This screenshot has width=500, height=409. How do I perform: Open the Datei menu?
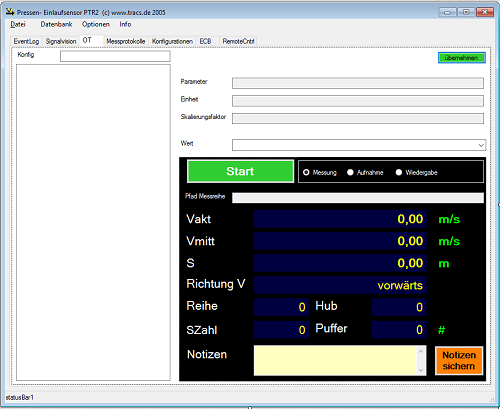tap(18, 24)
